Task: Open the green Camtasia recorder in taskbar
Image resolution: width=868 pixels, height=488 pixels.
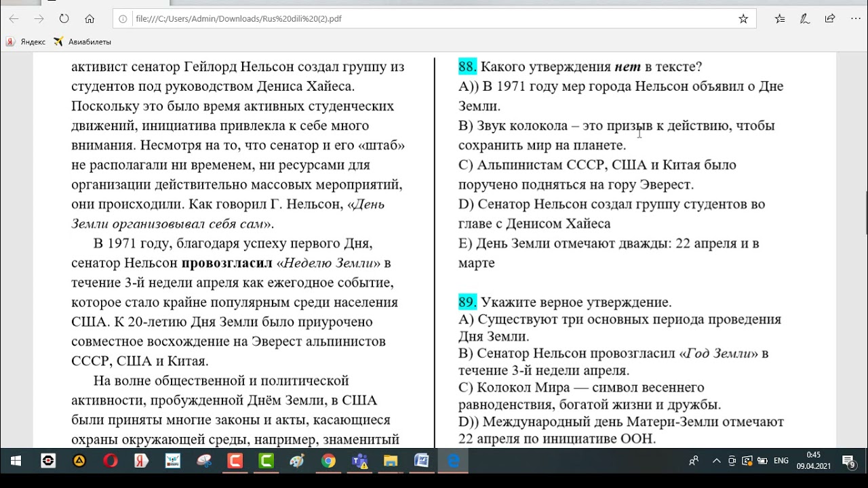Action: (x=267, y=461)
